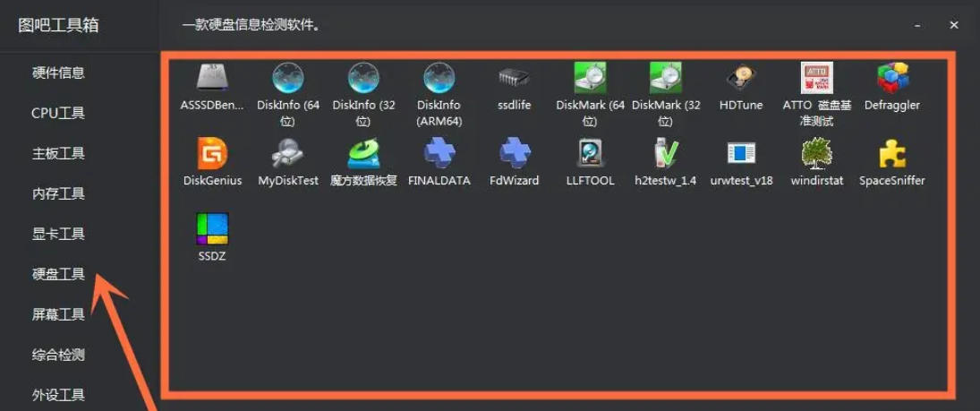Viewport: 980px width, 411px height.
Task: Choose 硬盘工具 in the sidebar
Action: [x=58, y=274]
